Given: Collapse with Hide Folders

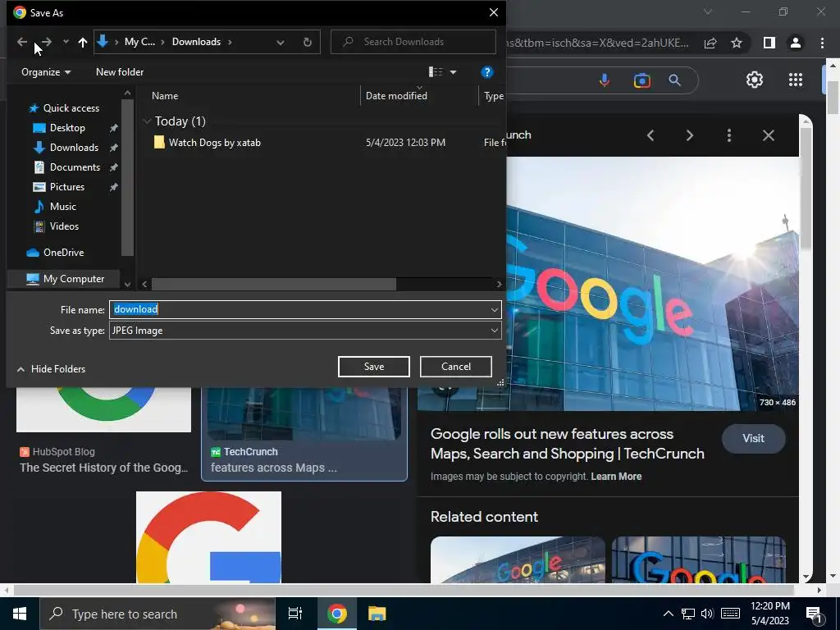Looking at the screenshot, I should 52,369.
